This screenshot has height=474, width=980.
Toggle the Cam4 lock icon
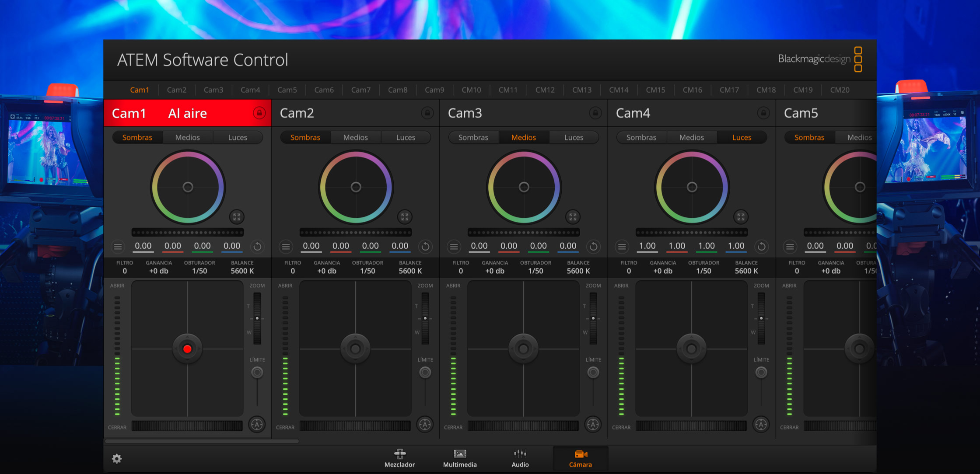[763, 113]
